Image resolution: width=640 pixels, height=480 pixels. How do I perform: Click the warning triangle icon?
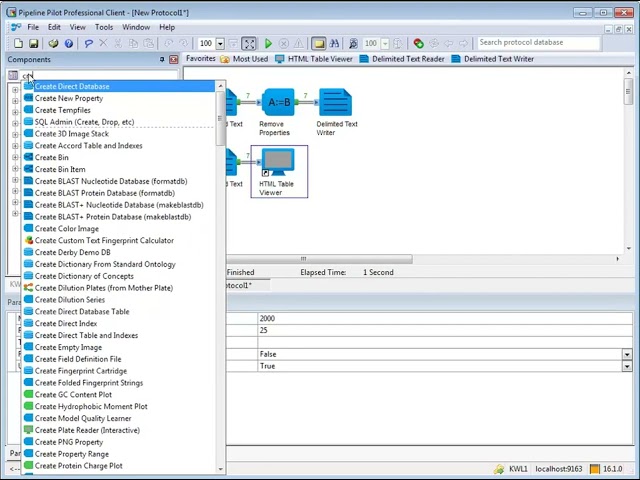299,43
